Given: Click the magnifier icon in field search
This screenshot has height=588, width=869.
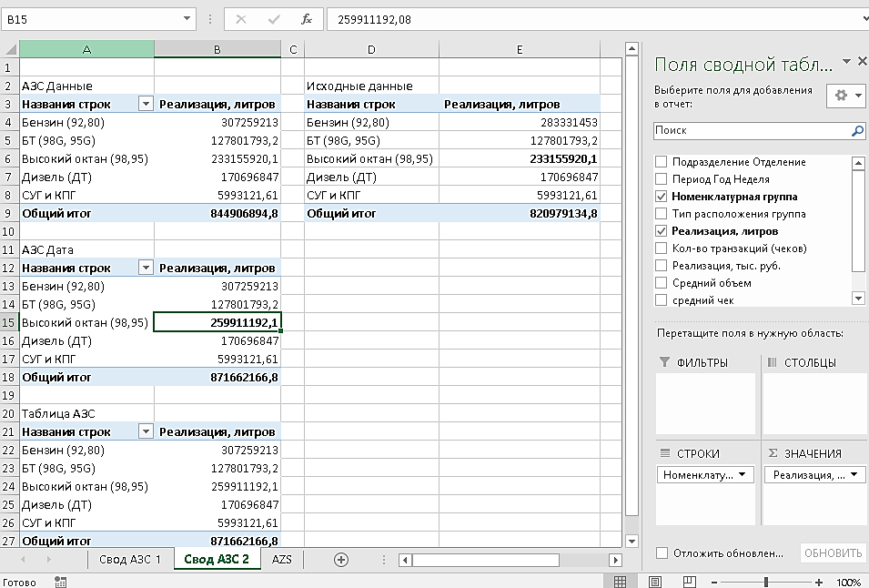Looking at the screenshot, I should click(857, 131).
